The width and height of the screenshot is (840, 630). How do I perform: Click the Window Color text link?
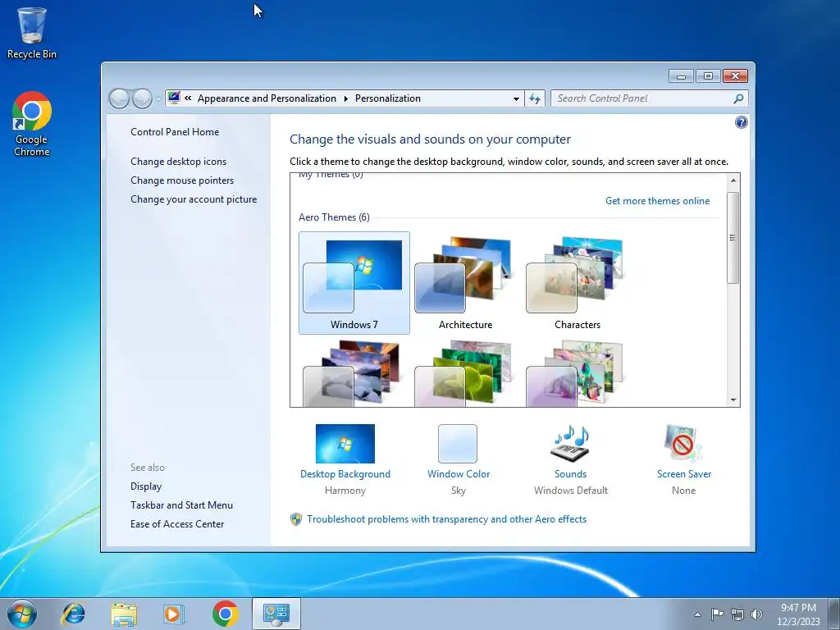click(459, 473)
